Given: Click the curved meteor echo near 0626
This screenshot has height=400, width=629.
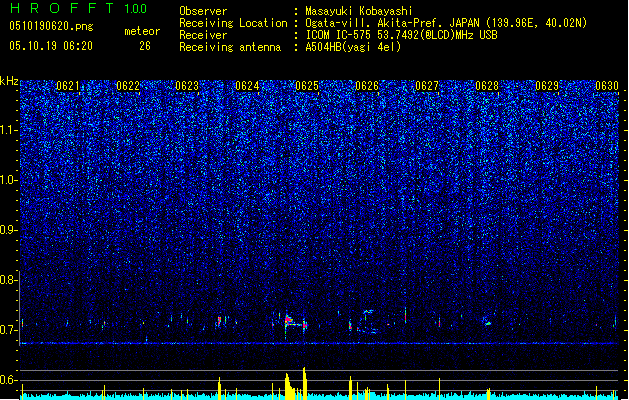Looking at the screenshot, I should tap(367, 322).
